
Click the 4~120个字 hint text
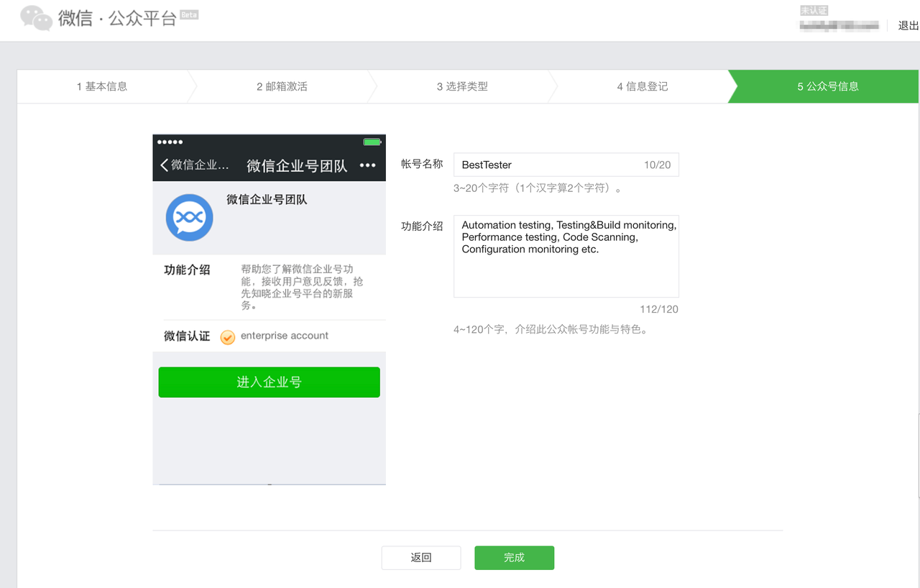551,330
